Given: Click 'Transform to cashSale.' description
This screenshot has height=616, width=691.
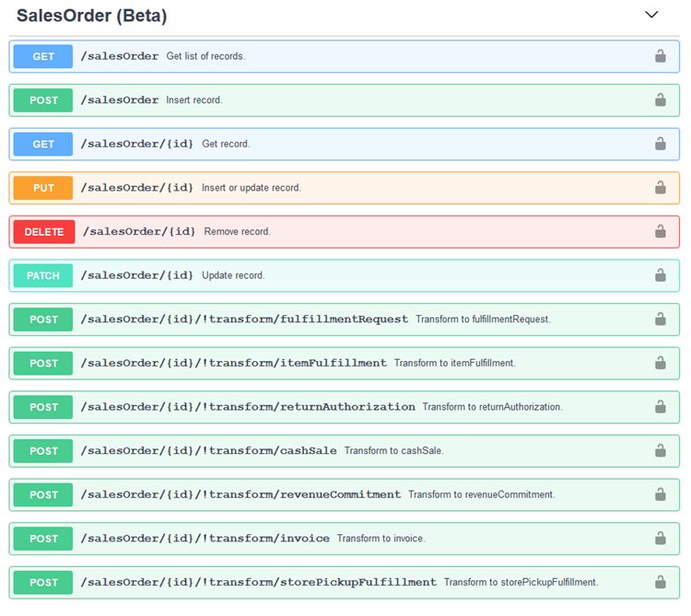Looking at the screenshot, I should (x=394, y=450).
